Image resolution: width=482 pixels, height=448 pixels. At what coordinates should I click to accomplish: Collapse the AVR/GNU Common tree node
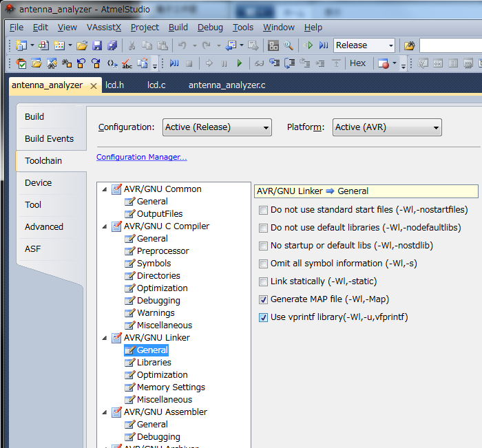105,189
